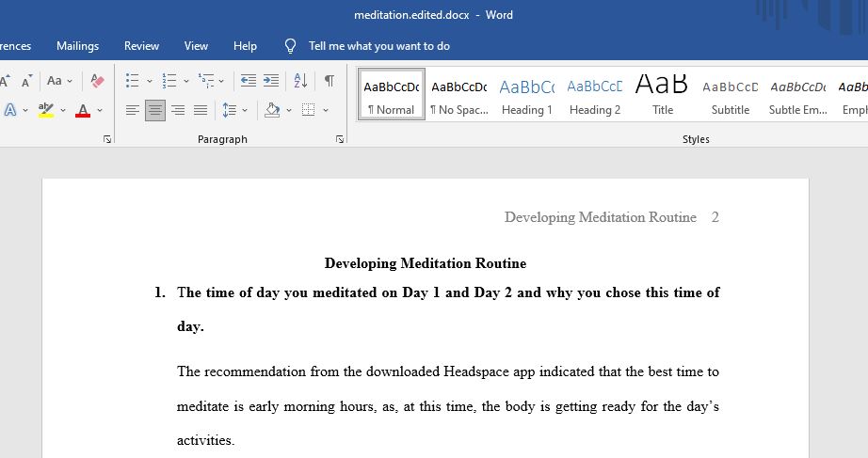The height and width of the screenshot is (458, 868).
Task: Open the Review tab
Action: (x=142, y=46)
